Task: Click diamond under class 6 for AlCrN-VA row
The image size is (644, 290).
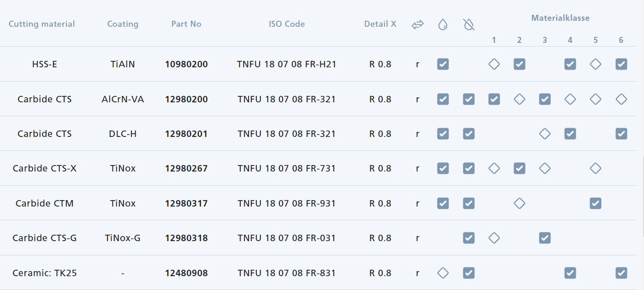Action: coord(621,99)
